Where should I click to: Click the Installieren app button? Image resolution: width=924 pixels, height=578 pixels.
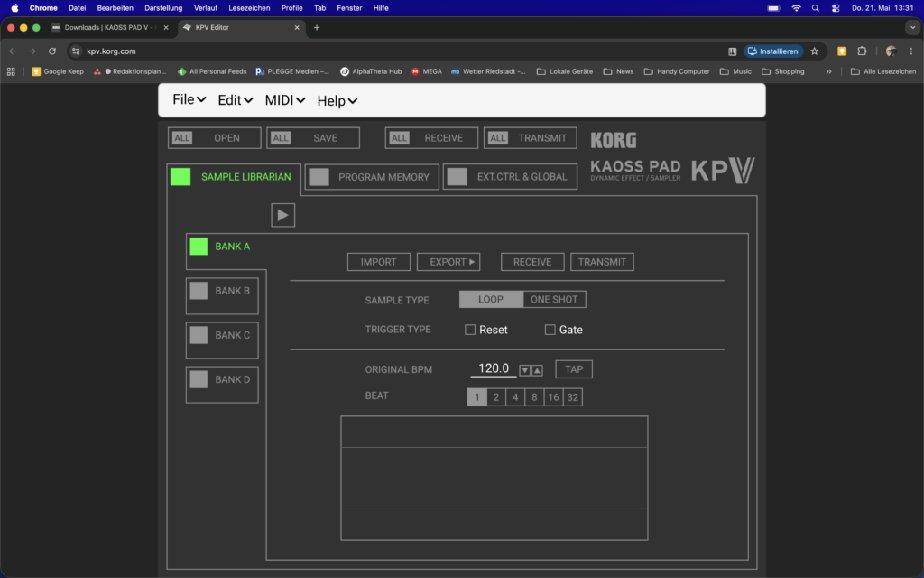(x=773, y=51)
